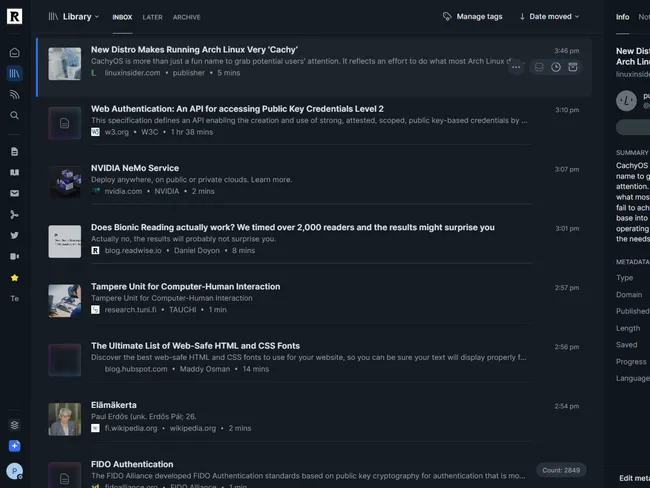Expand the Library dropdown
This screenshot has height=488, width=650.
pyautogui.click(x=81, y=17)
